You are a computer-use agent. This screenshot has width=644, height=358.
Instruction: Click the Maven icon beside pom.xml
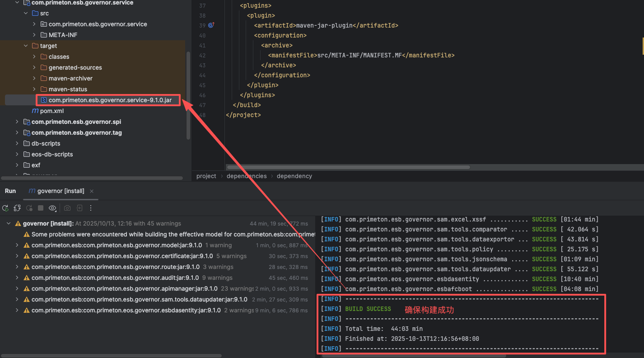[x=35, y=111]
